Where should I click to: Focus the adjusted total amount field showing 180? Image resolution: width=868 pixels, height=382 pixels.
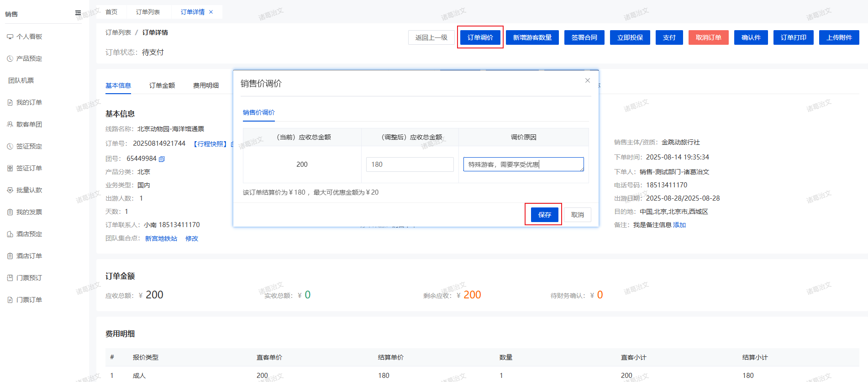(x=410, y=164)
